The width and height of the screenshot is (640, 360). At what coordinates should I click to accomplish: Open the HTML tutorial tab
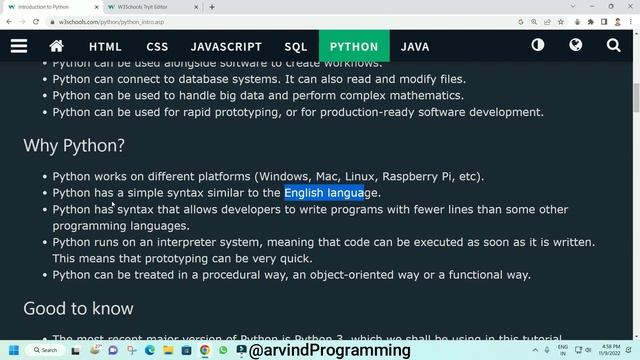(105, 47)
